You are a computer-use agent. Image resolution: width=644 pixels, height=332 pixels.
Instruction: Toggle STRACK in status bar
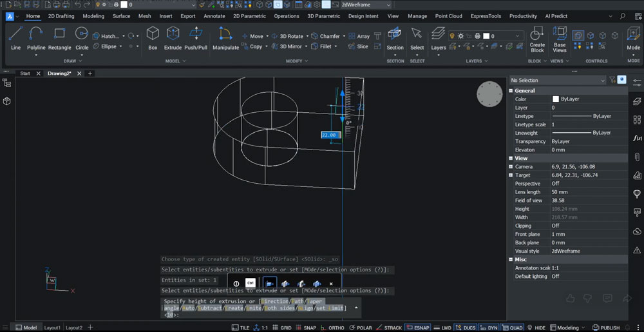coord(389,328)
